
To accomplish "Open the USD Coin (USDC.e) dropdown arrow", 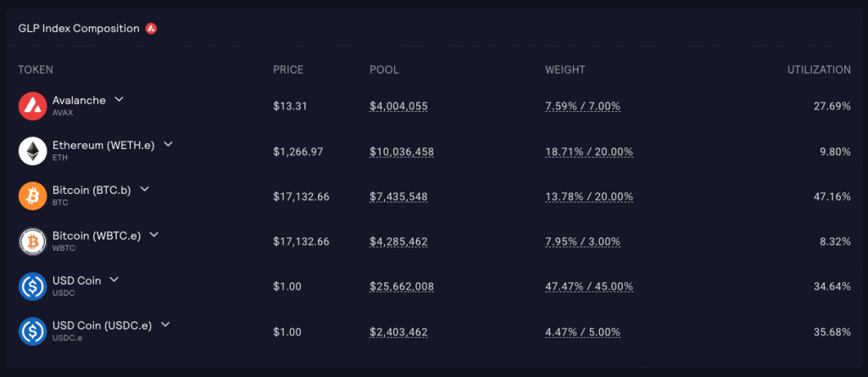I will coord(165,325).
